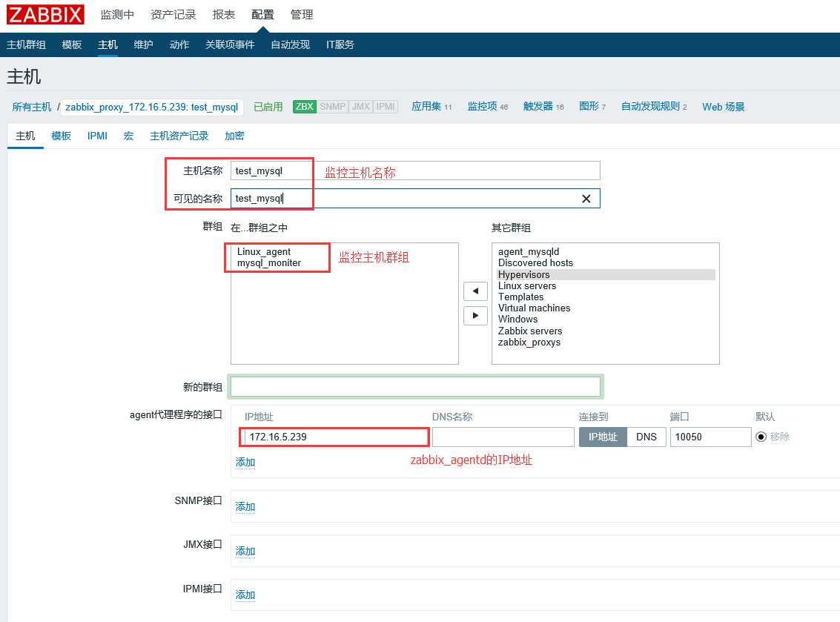Select the IPMI form tab
This screenshot has height=622, width=840.
(x=97, y=136)
